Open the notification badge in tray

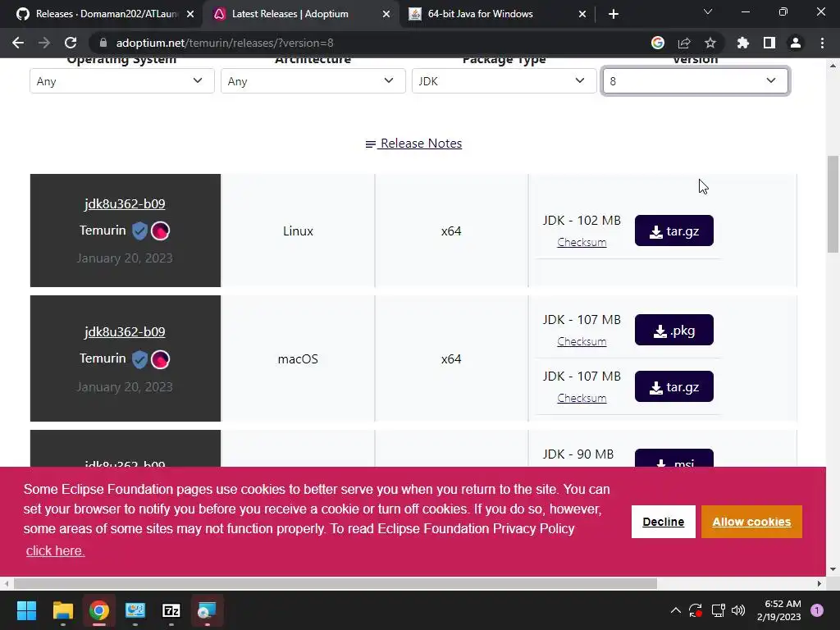coord(817,610)
